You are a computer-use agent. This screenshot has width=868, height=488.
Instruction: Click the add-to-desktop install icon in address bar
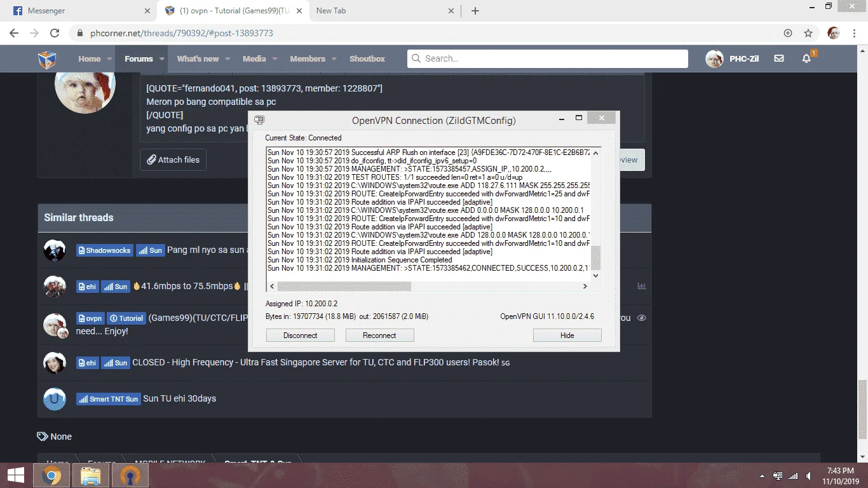(x=788, y=33)
